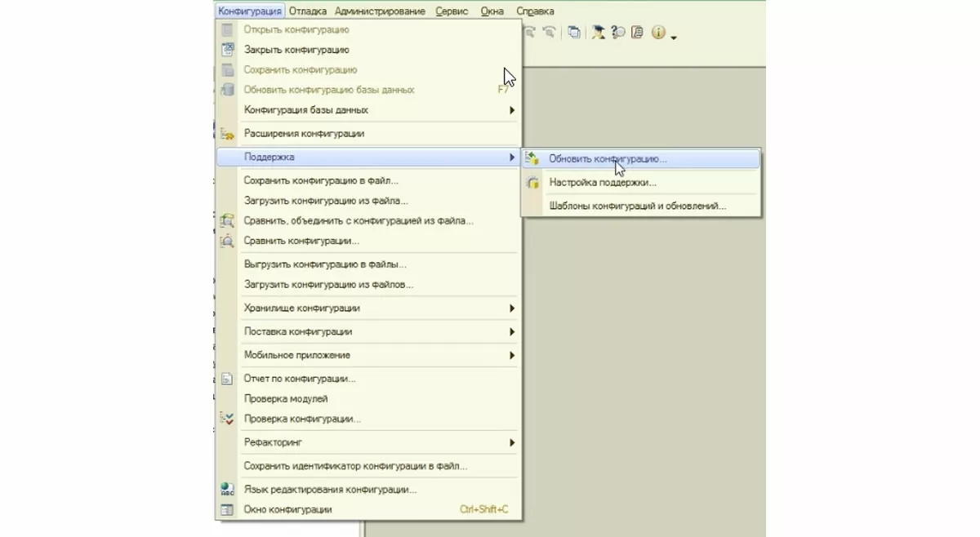Click the greyed Открыть конфигурацию icon
980x537 pixels.
(228, 30)
